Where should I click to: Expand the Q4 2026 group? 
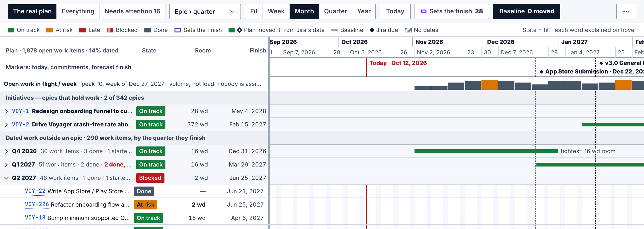tap(6, 151)
